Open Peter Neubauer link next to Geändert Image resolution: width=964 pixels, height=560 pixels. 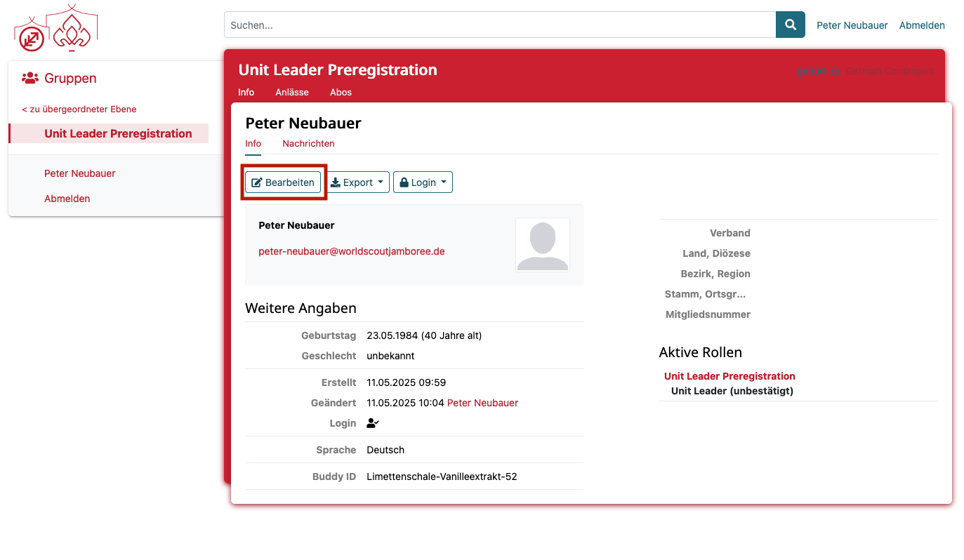click(x=482, y=403)
